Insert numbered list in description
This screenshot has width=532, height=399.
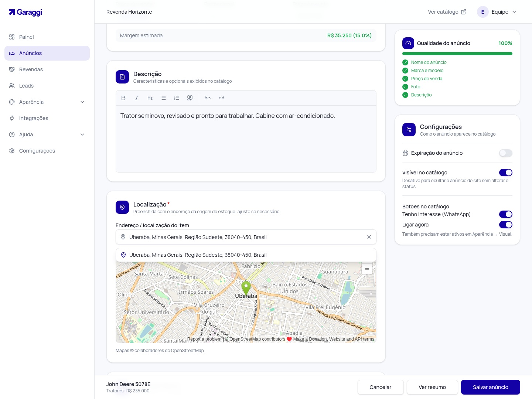[177, 98]
